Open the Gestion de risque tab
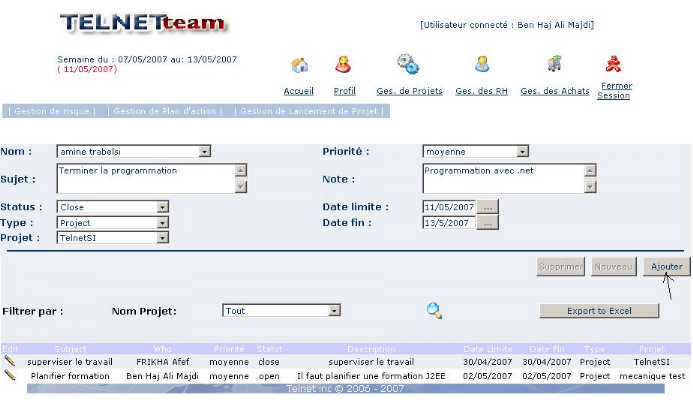Screen dimensions: 693x400 pyautogui.click(x=52, y=111)
